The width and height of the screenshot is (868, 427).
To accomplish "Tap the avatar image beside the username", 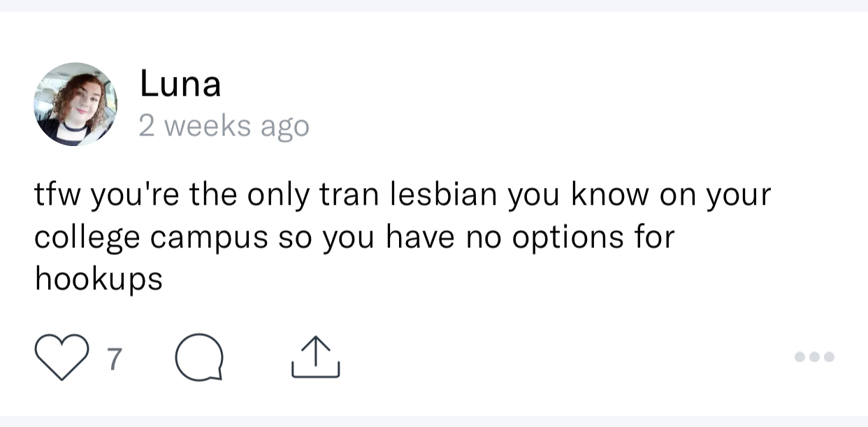I will pos(75,104).
